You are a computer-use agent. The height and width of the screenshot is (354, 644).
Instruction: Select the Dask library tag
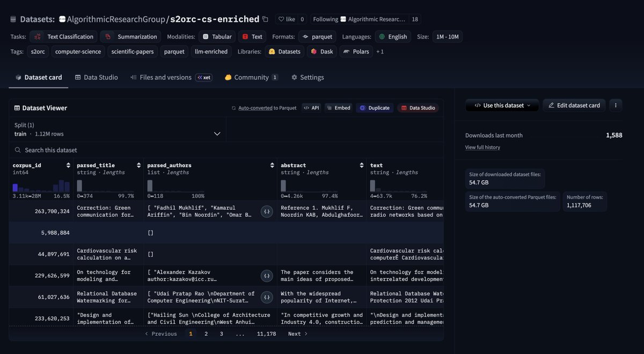[321, 51]
